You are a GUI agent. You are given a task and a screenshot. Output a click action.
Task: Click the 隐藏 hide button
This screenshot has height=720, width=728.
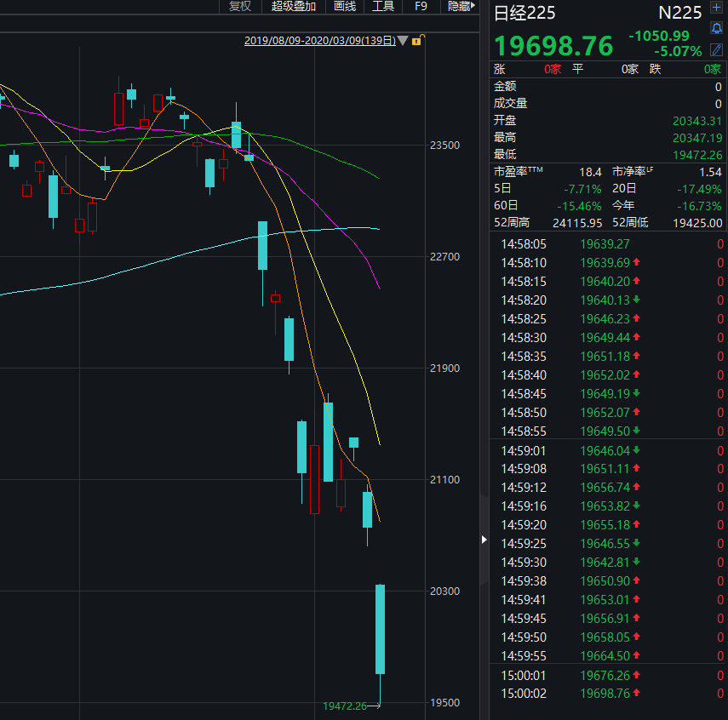[461, 6]
